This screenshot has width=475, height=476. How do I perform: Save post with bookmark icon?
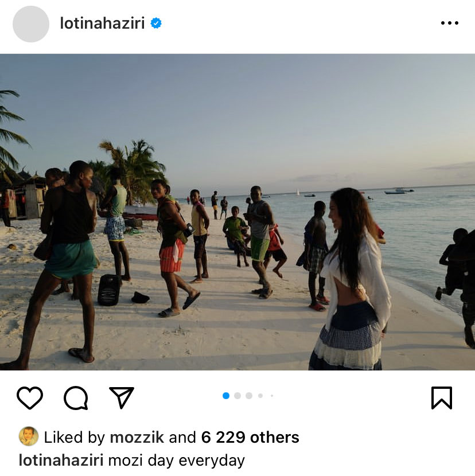tap(442, 397)
